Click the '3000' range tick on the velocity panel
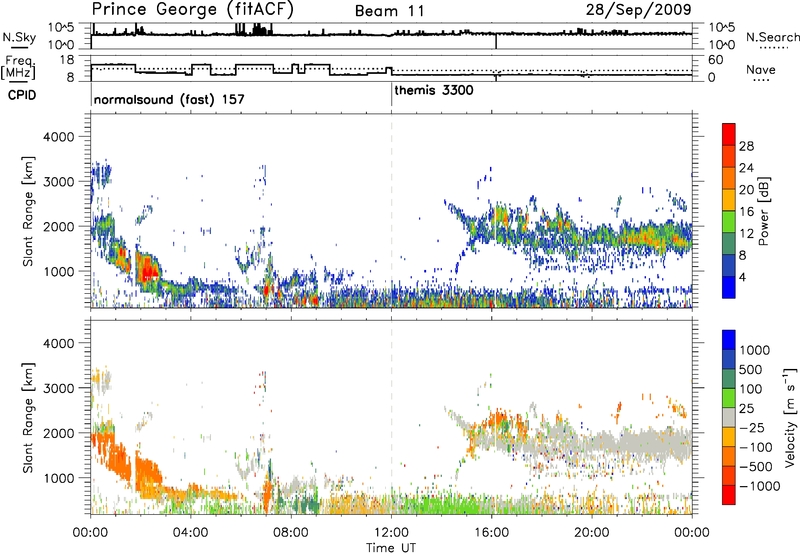Viewport: 800px width, 554px height. 58,388
